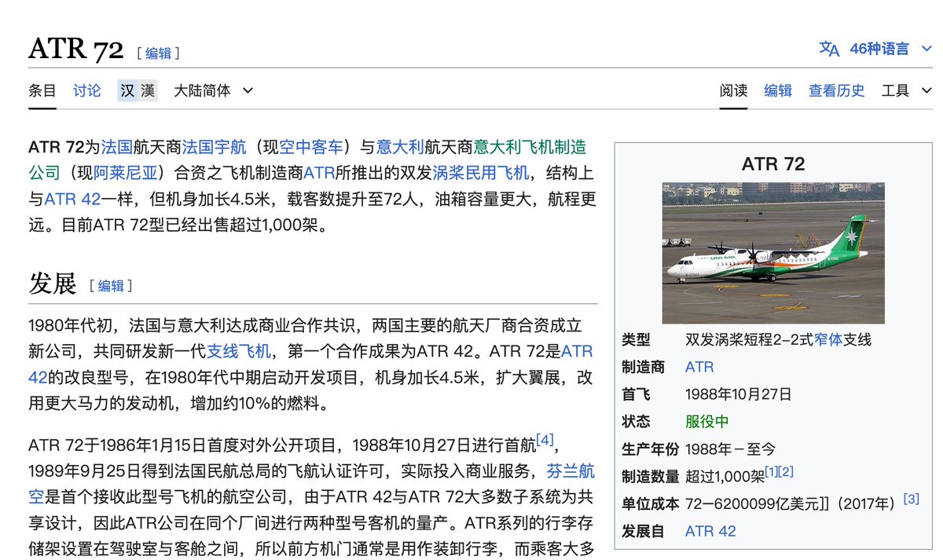The width and height of the screenshot is (943, 560).
Task: Jump to citation [3] in 单位成本 row
Action: click(x=911, y=499)
